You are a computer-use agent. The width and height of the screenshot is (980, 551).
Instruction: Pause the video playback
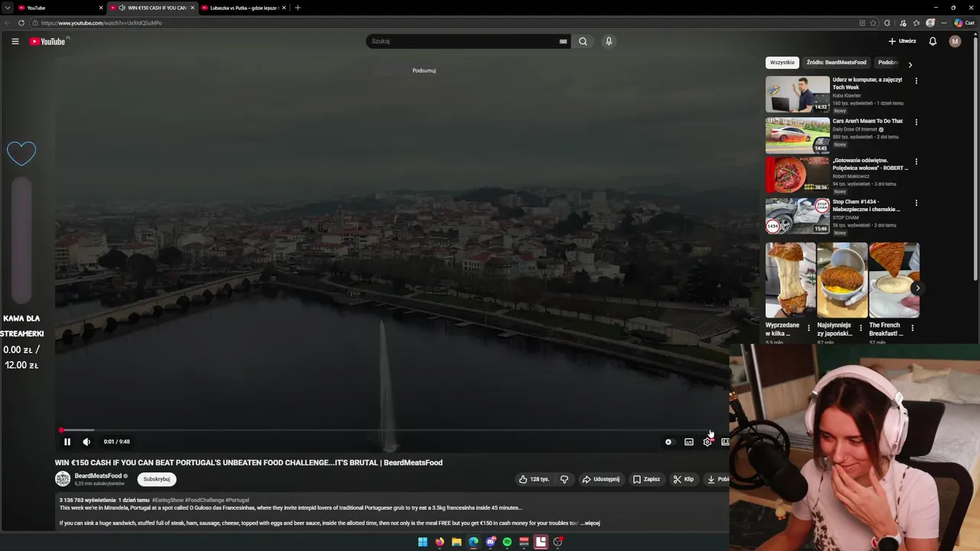[67, 442]
